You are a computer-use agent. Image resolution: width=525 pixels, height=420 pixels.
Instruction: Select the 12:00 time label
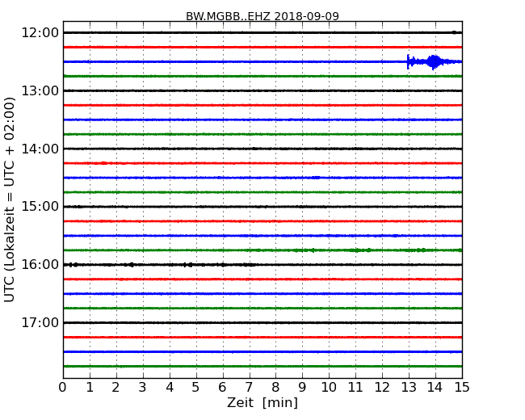tap(40, 33)
